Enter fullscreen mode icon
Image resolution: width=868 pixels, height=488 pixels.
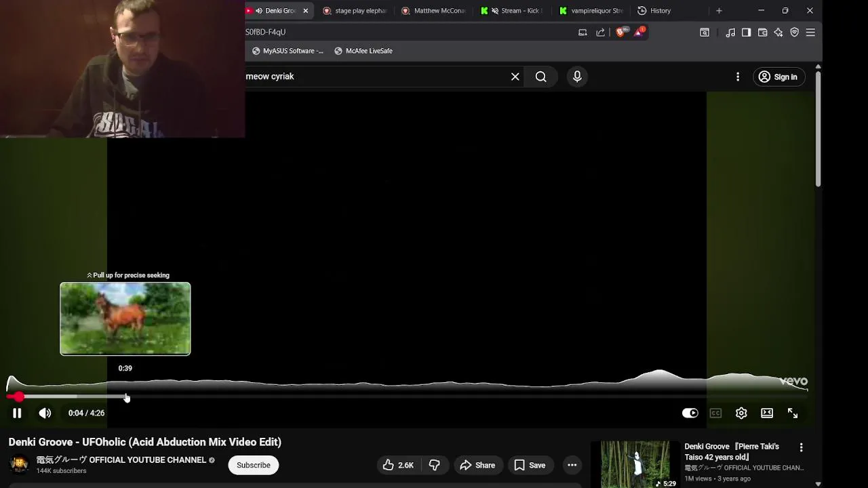coord(792,413)
